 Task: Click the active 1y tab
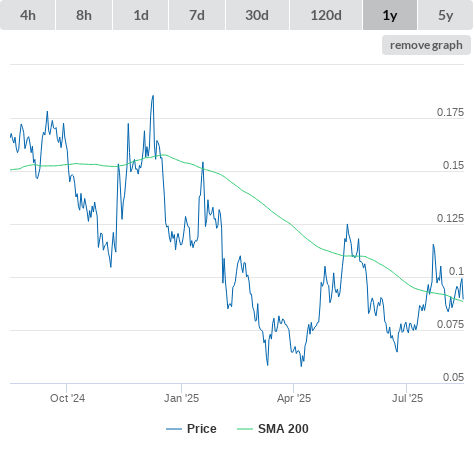click(390, 15)
